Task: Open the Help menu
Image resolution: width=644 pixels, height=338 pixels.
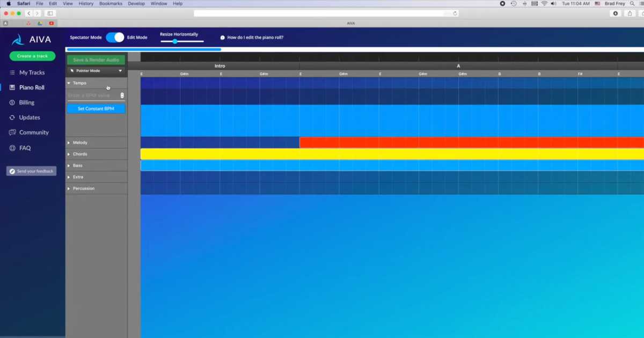Action: (x=178, y=3)
